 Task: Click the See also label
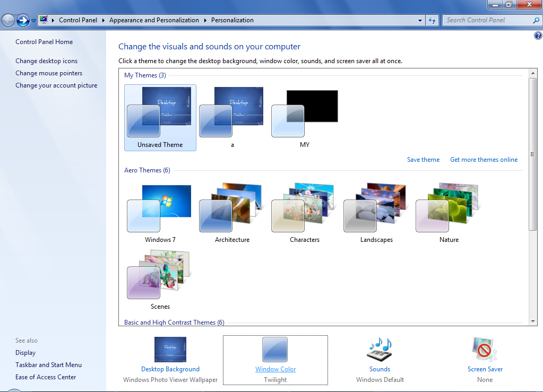27,341
